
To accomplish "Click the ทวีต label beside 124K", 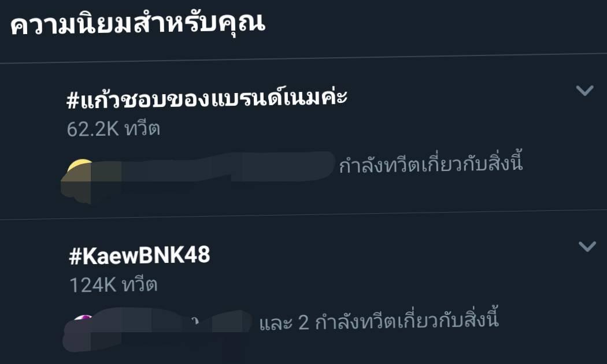I will 140,284.
